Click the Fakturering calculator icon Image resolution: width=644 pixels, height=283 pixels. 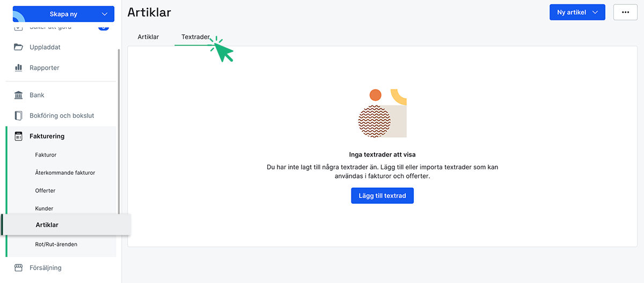click(19, 136)
